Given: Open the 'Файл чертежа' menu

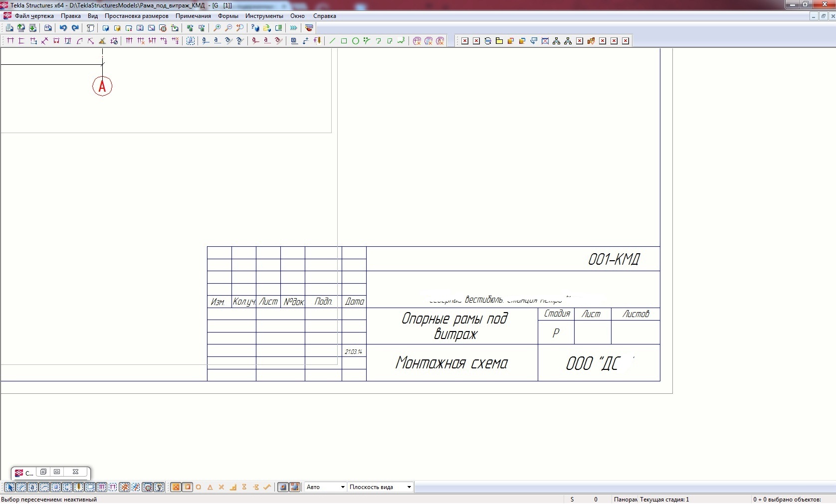Looking at the screenshot, I should pyautogui.click(x=34, y=16).
